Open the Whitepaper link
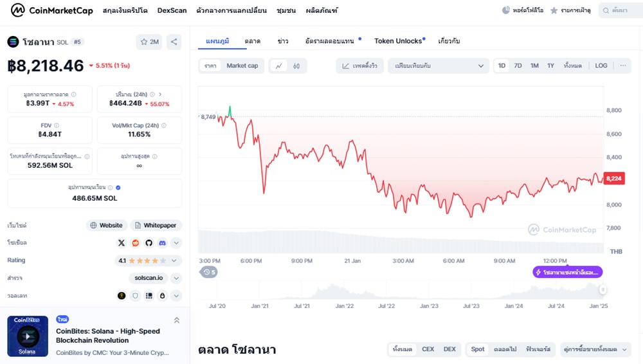The width and height of the screenshot is (643, 364). (x=156, y=225)
